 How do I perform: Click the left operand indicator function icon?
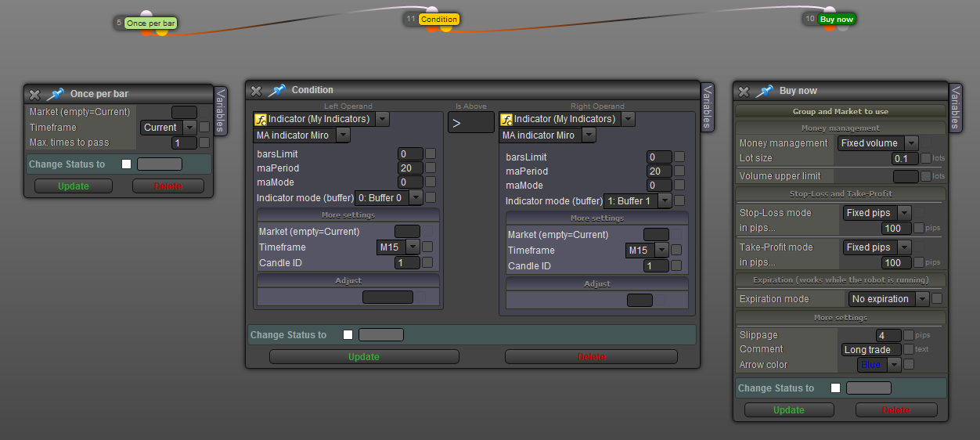click(261, 119)
